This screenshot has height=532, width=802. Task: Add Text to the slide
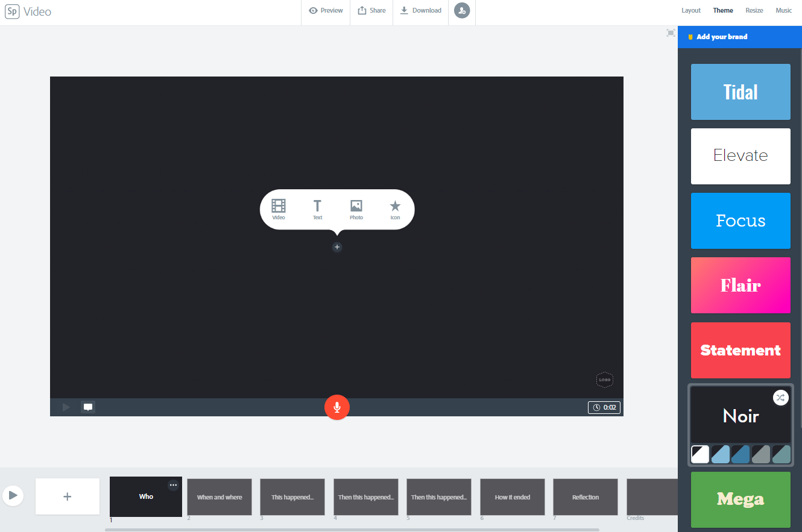coord(317,209)
